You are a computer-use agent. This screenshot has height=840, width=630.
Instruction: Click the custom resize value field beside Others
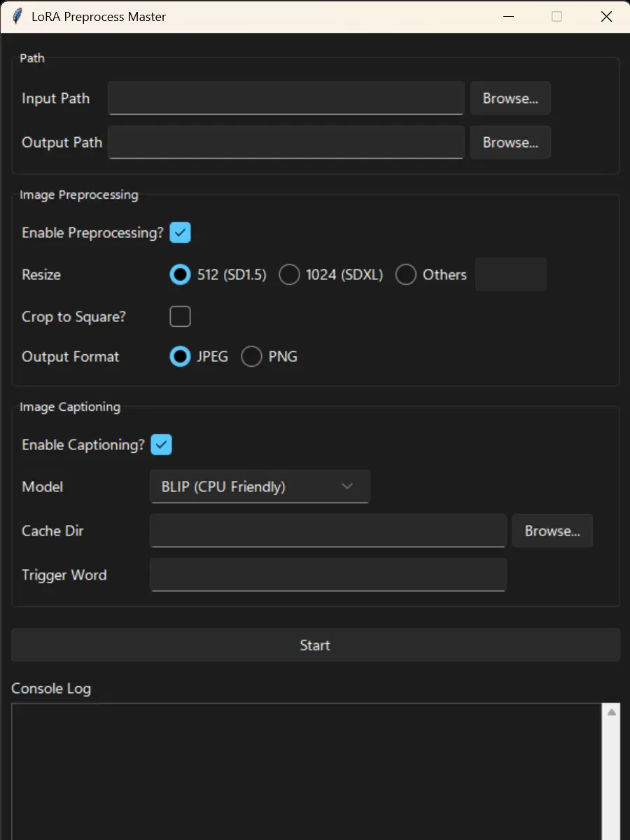[510, 274]
